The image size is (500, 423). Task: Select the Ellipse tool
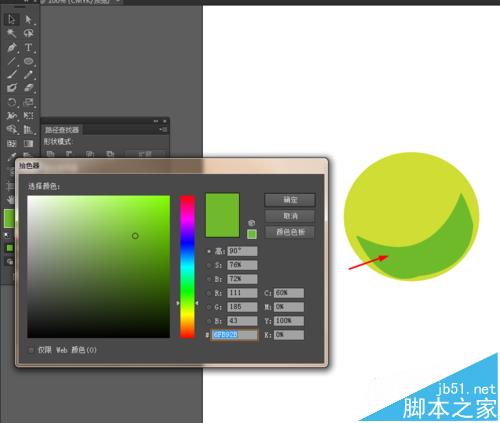pos(28,61)
